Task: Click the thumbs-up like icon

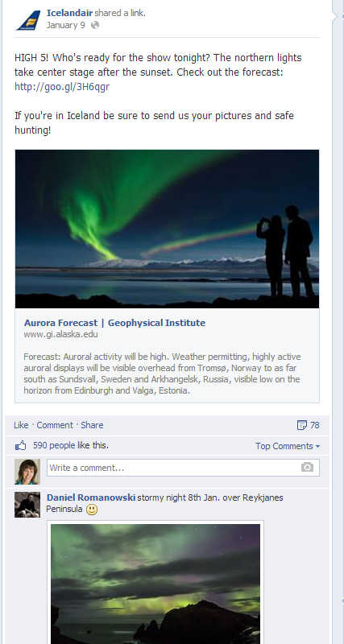Action: coord(21,446)
